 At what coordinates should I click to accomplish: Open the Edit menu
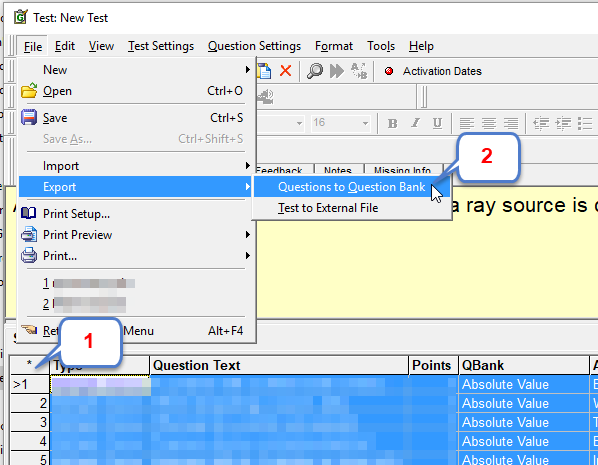tap(64, 47)
